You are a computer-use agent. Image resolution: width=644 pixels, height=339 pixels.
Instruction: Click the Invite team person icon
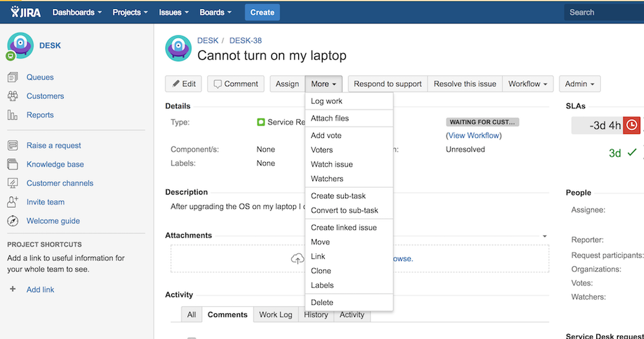[x=13, y=201]
